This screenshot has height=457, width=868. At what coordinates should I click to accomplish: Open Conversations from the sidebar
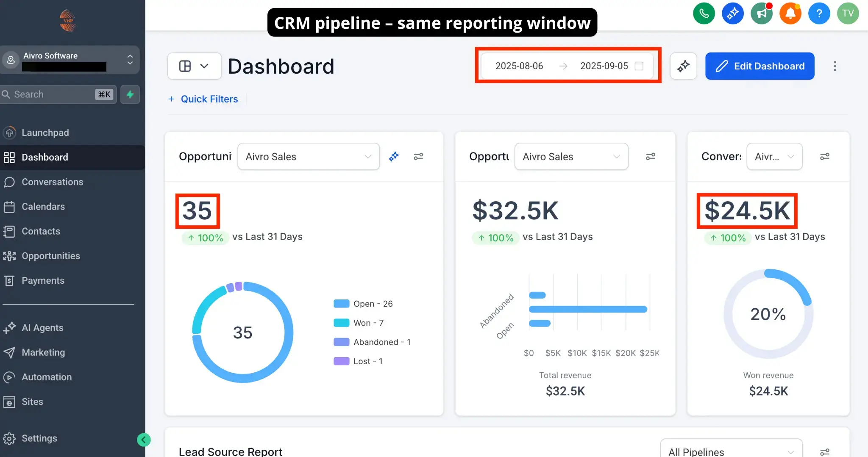pos(52,182)
